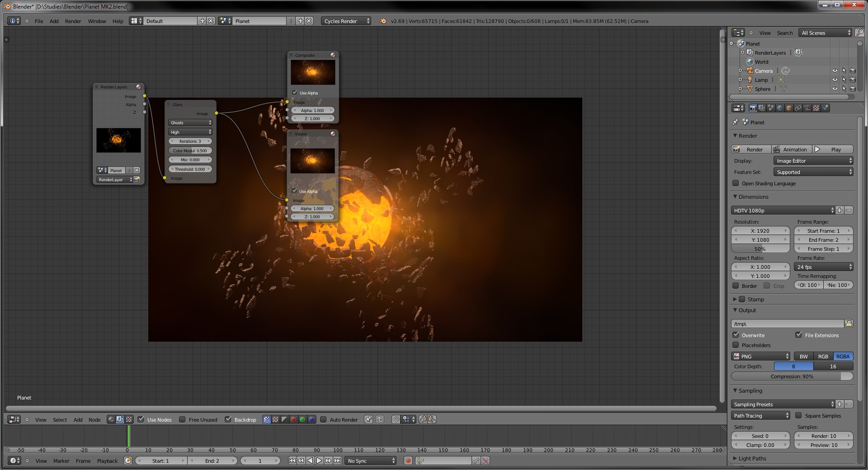Screen dimensions: 868x470
Task: Select green backdrop channel button
Action: 302,419
